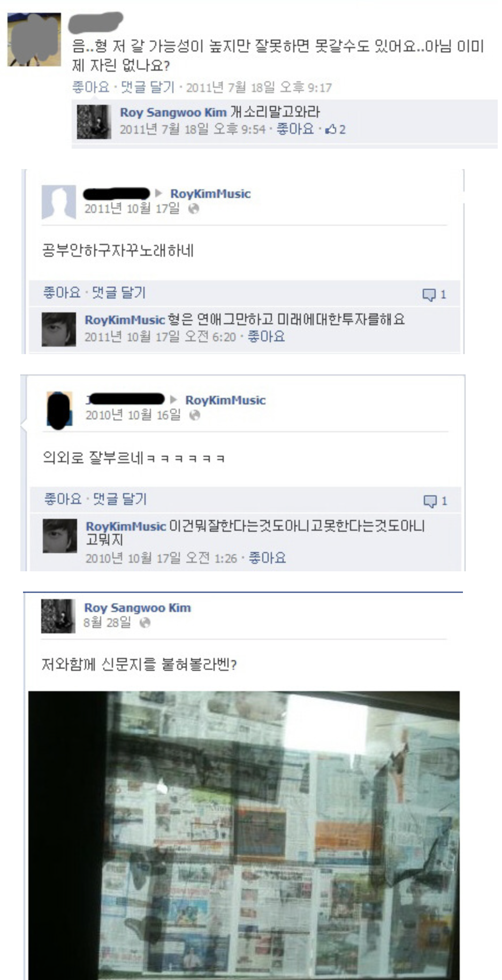The height and width of the screenshot is (980, 502).
Task: Open comment bubble count on 의외로 잘부르네 post
Action: pyautogui.click(x=435, y=501)
